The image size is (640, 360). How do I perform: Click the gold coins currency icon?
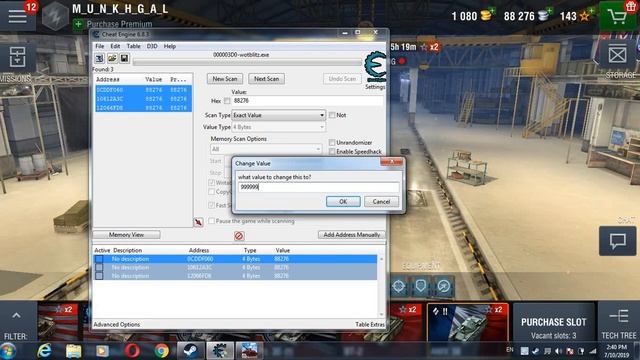click(486, 16)
